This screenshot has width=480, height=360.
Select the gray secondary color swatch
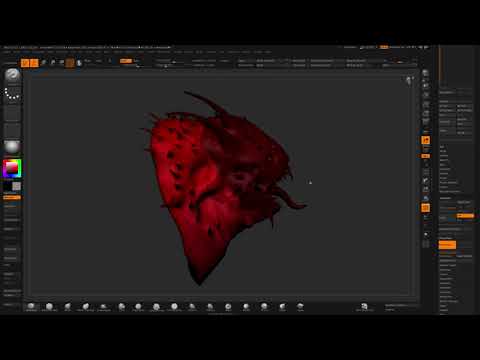click(x=16, y=186)
